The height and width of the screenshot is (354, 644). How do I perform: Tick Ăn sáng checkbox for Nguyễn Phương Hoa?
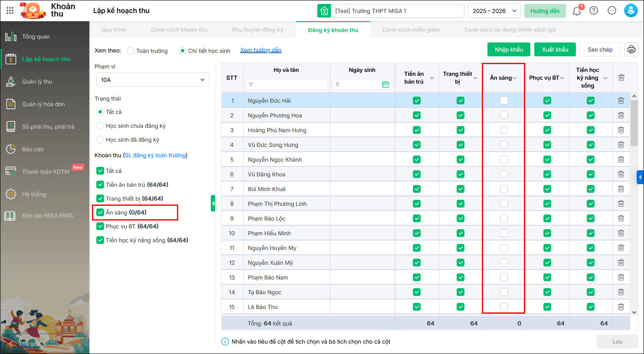(x=503, y=115)
